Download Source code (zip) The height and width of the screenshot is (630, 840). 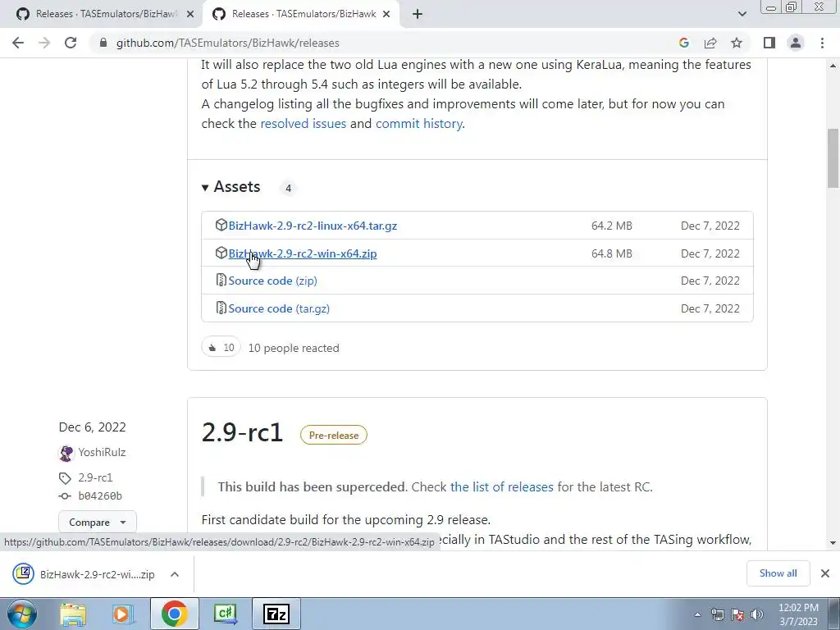(272, 281)
